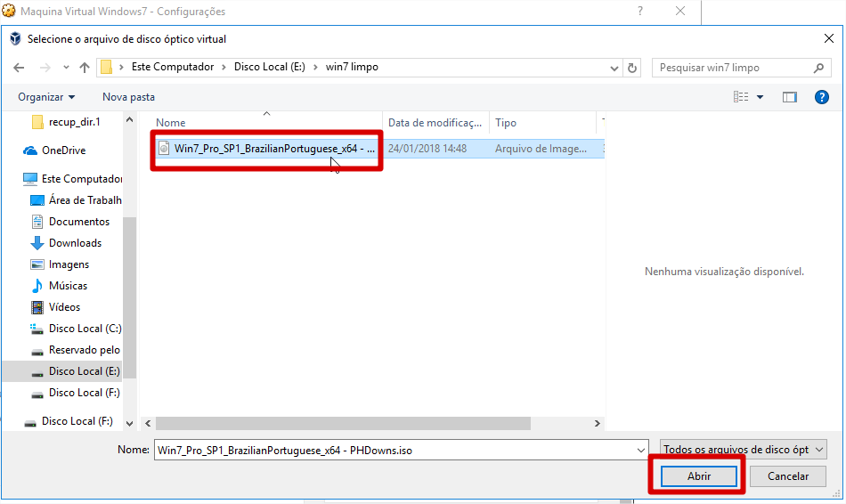Go forward with the right arrow

click(x=45, y=68)
